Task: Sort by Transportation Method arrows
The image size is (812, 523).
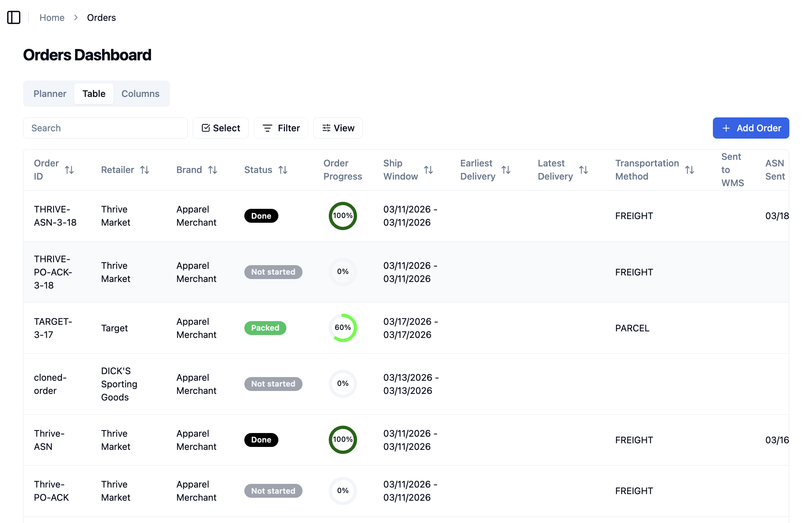Action: coord(690,170)
